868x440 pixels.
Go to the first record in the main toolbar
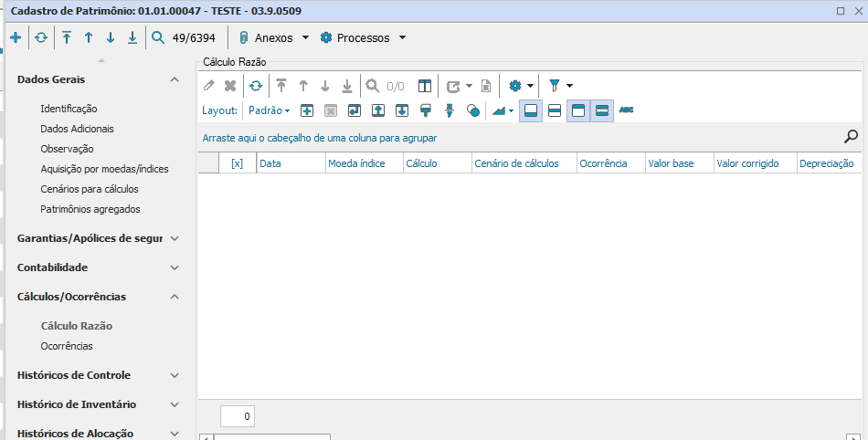tap(67, 38)
